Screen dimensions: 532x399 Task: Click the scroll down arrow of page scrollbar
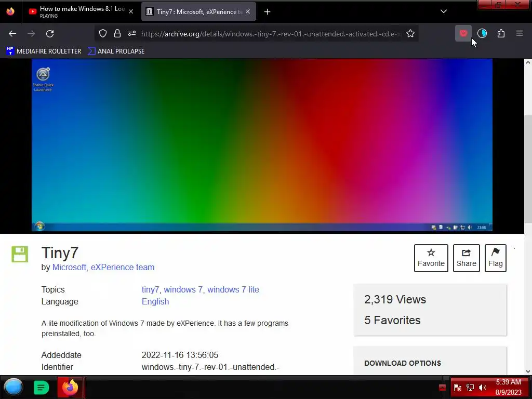tap(528, 371)
